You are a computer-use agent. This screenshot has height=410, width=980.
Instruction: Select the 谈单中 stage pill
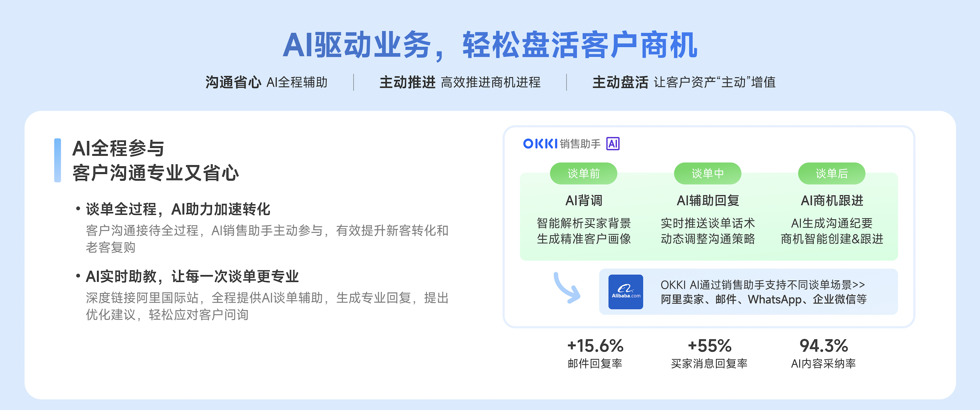coord(707,173)
